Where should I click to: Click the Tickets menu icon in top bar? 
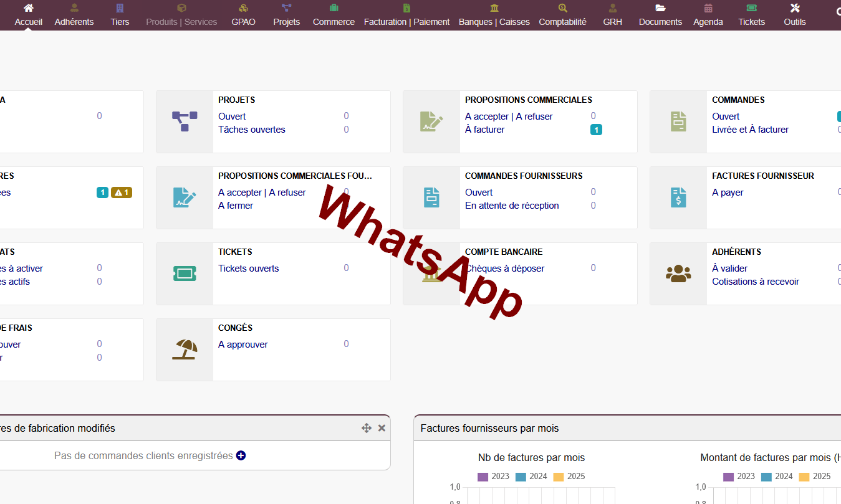point(751,8)
